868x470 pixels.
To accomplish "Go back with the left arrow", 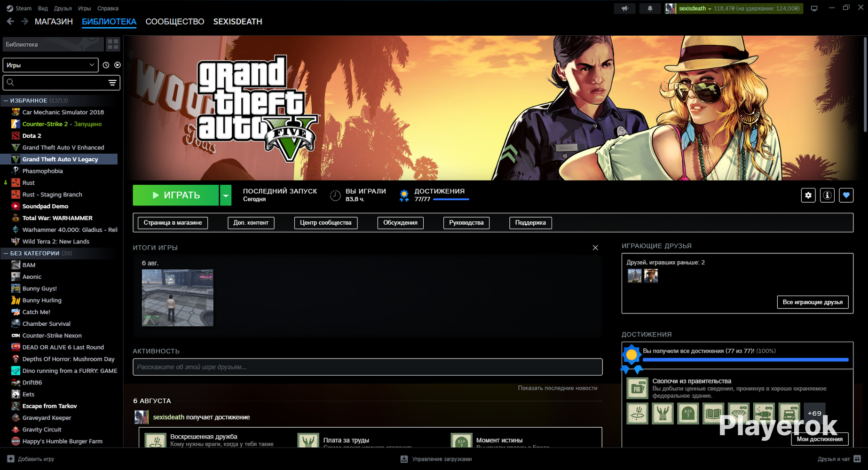I will pyautogui.click(x=10, y=22).
